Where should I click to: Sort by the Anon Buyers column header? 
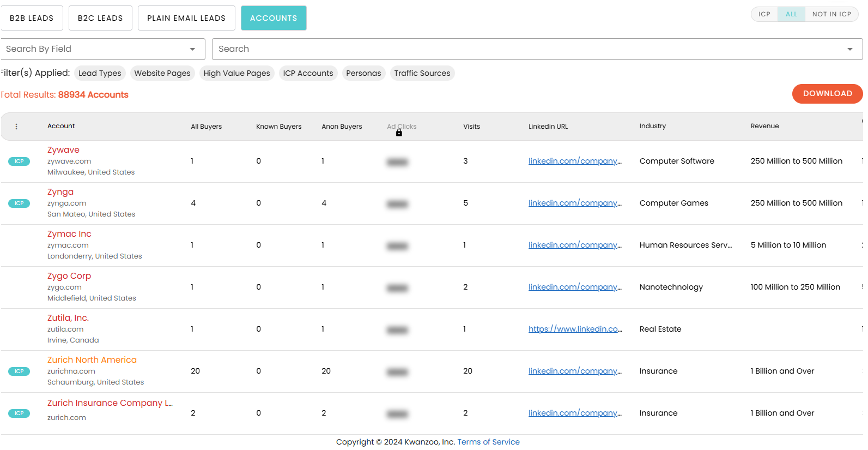[x=342, y=127]
